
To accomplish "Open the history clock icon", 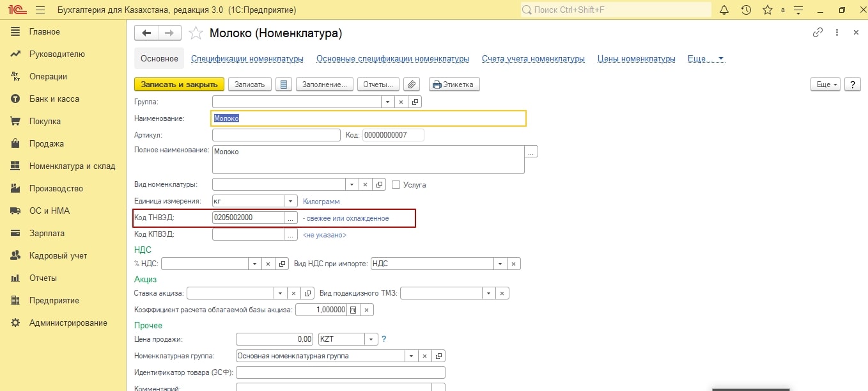I will tap(746, 10).
